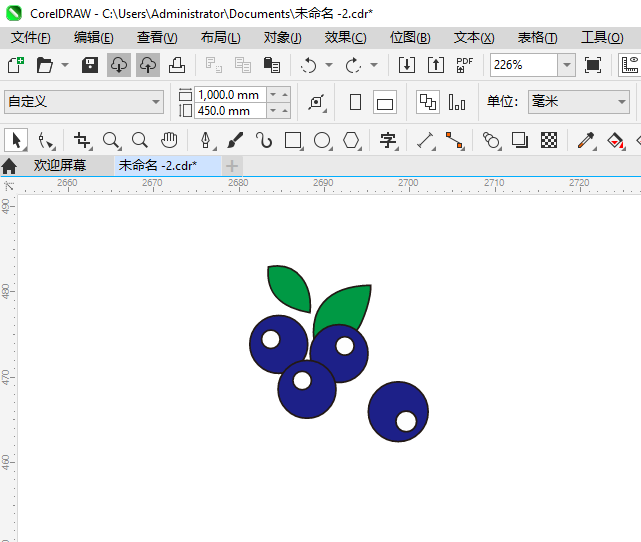Toggle the rulers display icon
Screen dimensions: 641x542
click(630, 65)
